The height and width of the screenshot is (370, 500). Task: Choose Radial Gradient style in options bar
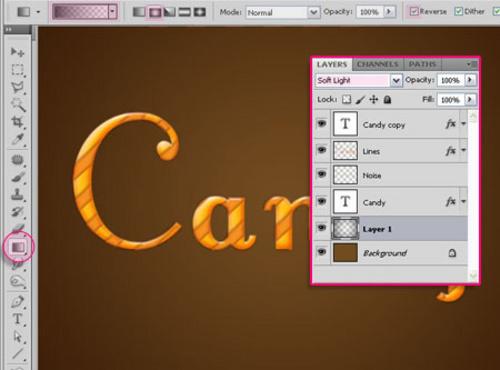coord(154,12)
